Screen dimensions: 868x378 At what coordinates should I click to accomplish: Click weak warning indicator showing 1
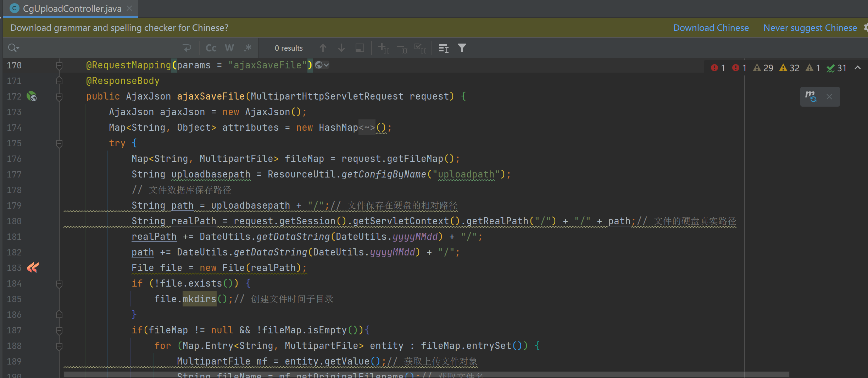[x=813, y=68]
